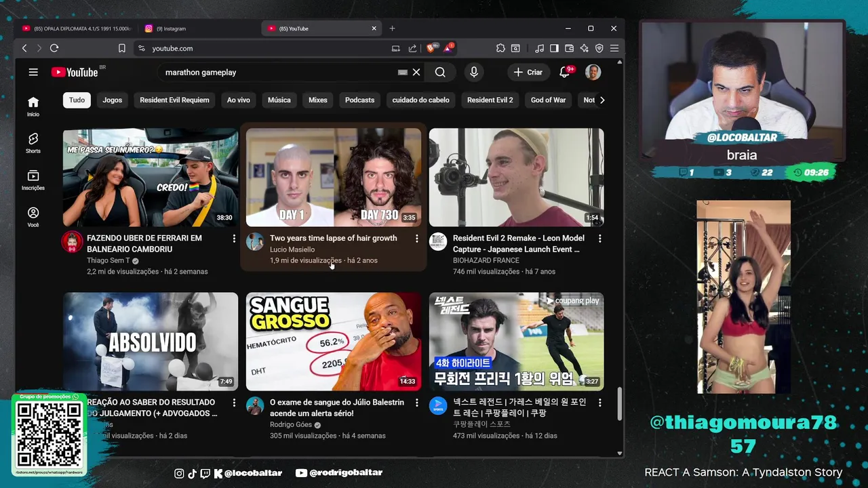This screenshot has width=868, height=488.
Task: Open options for REAÇÃO AO SABER video
Action: (x=234, y=403)
